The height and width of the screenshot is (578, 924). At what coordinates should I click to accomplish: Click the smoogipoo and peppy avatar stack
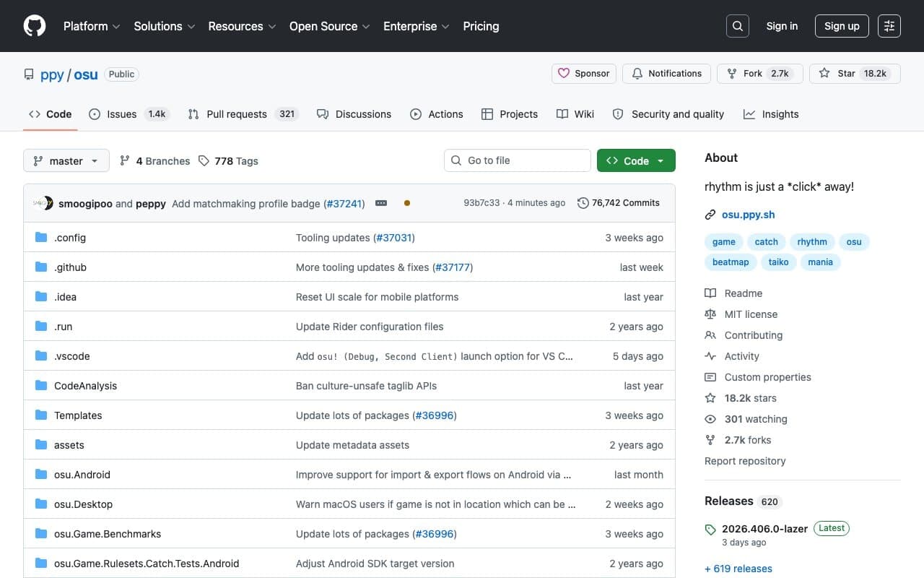click(43, 203)
